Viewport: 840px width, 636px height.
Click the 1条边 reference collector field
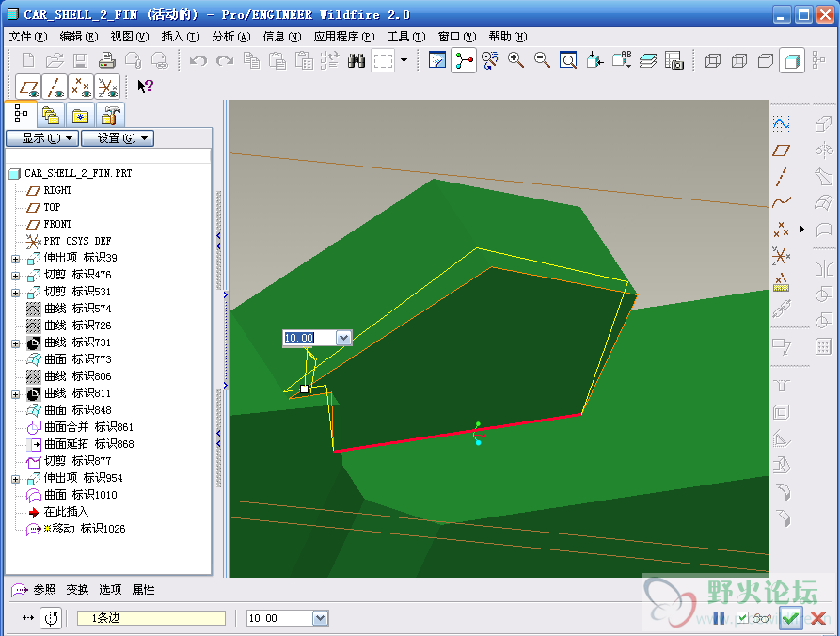(151, 618)
